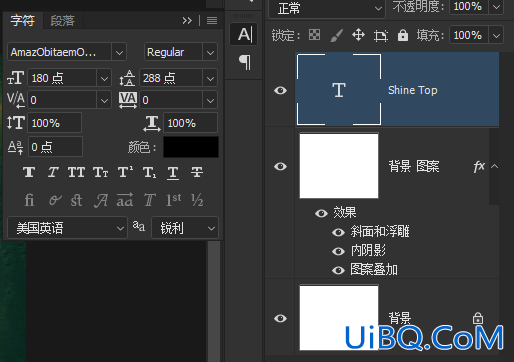
Task: Toggle titling alternates OpenType option
Action: [x=150, y=200]
